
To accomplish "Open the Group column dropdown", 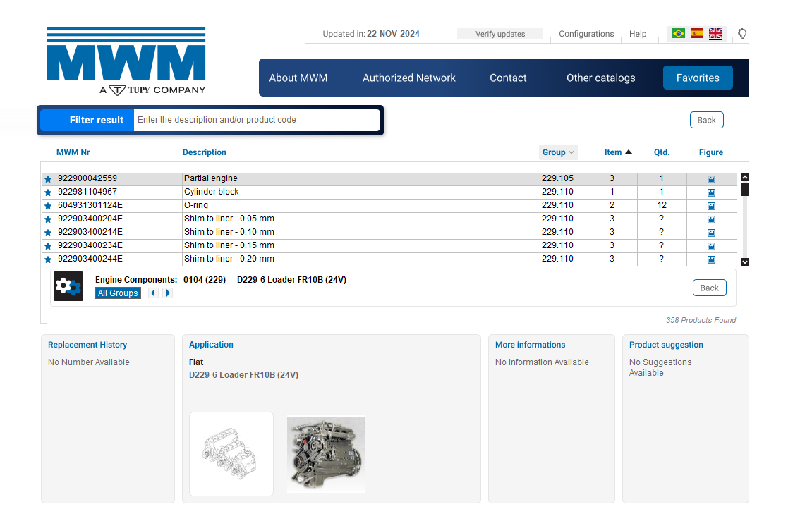I will (570, 152).
